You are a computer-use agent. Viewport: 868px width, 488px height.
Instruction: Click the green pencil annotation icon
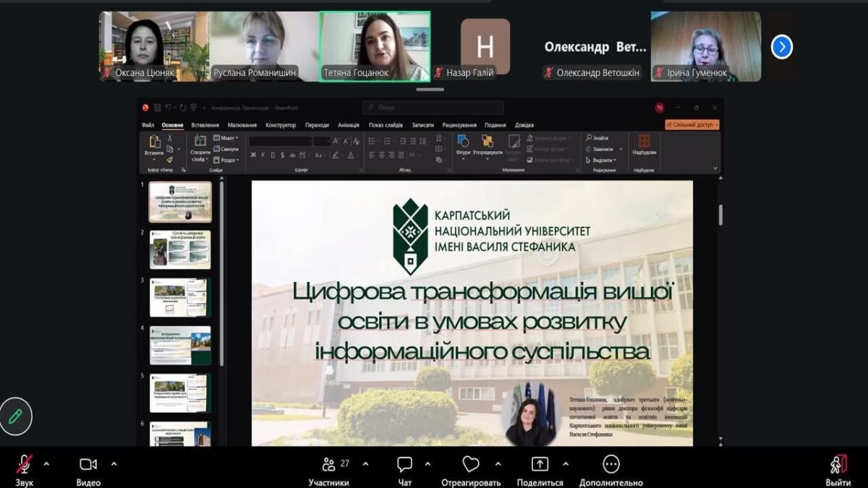15,416
